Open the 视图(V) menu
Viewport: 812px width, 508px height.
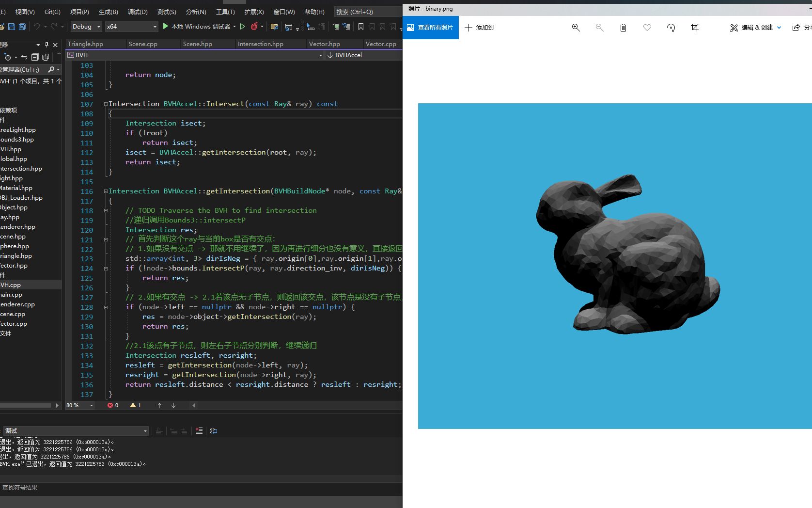pyautogui.click(x=25, y=12)
